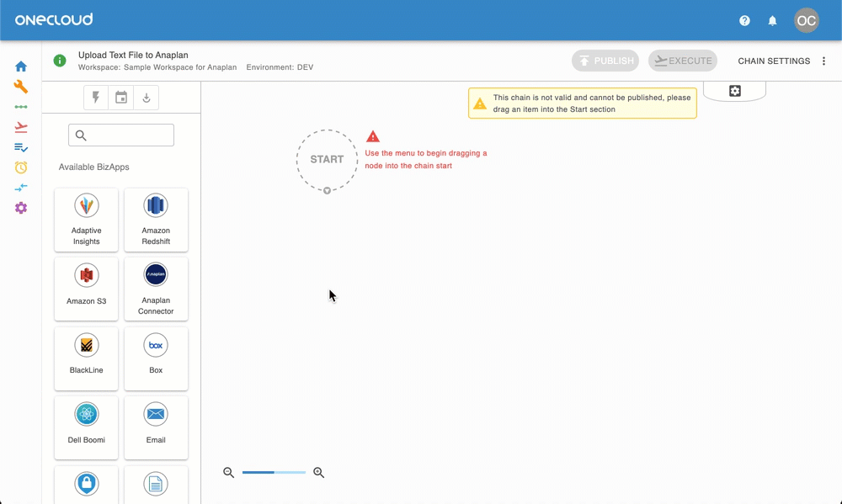Select the blue padlock BizApp card
The width and height of the screenshot is (842, 504).
click(86, 485)
